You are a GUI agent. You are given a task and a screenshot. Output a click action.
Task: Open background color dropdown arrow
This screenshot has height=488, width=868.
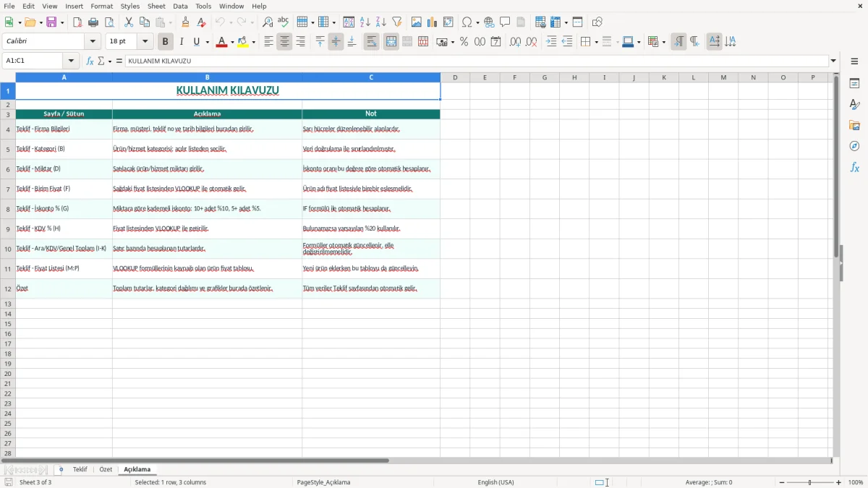pos(253,42)
